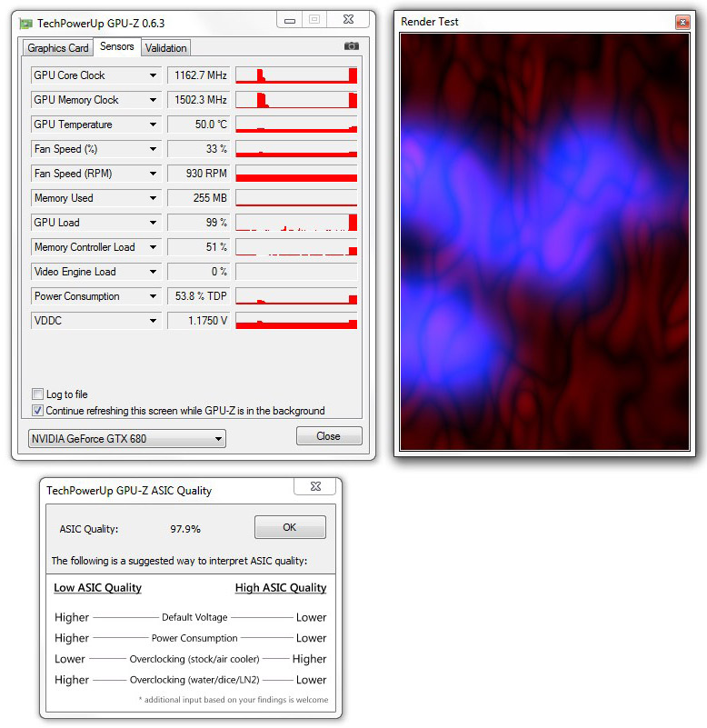Enable the Log to file checkbox
The height and width of the screenshot is (728, 707).
pos(37,394)
